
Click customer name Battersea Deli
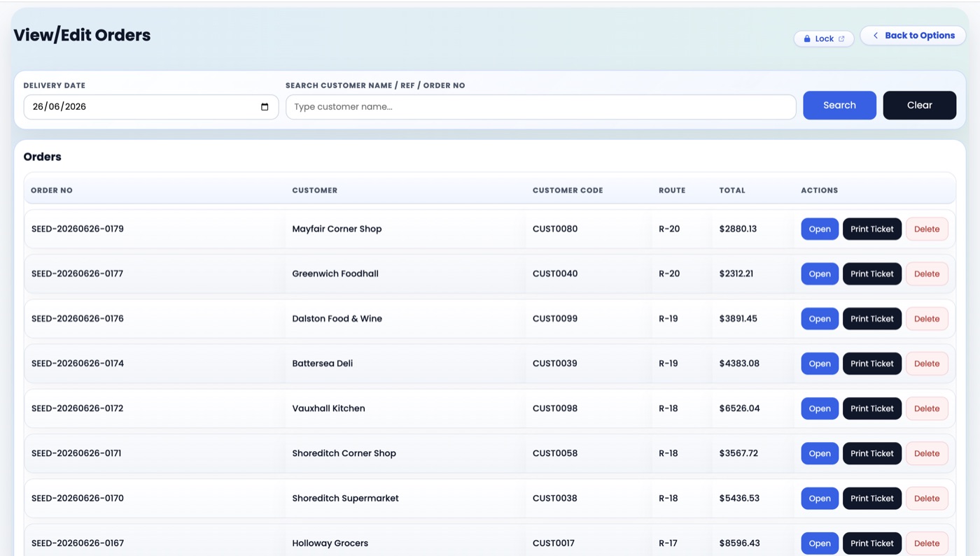[x=323, y=363]
